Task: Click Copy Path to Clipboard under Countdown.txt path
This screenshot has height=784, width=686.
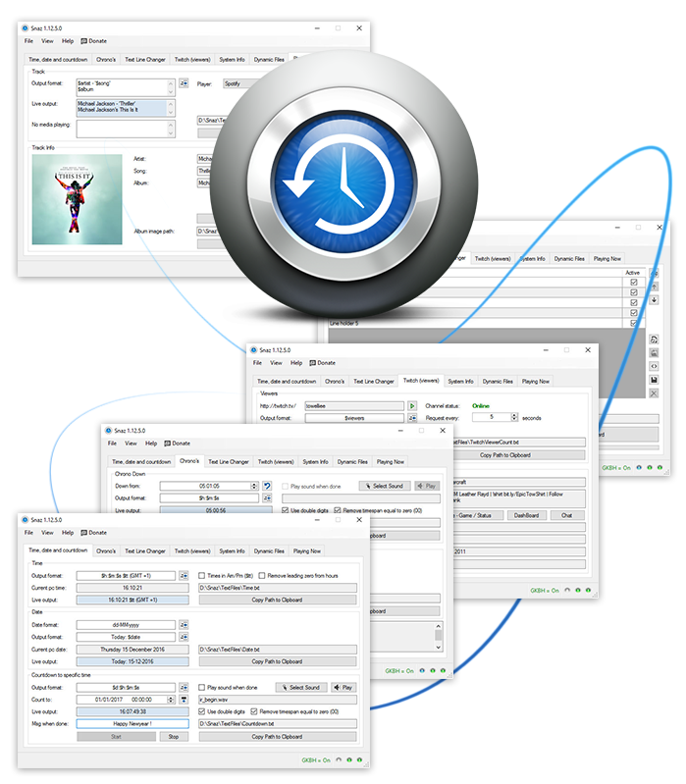Action: point(278,737)
